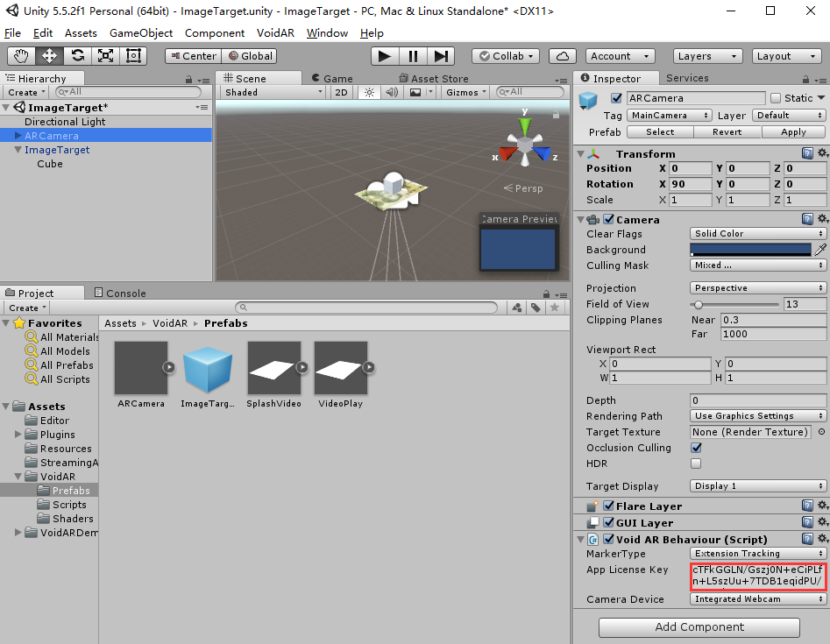Open Camera component help icon
The image size is (830, 644).
[x=807, y=219]
